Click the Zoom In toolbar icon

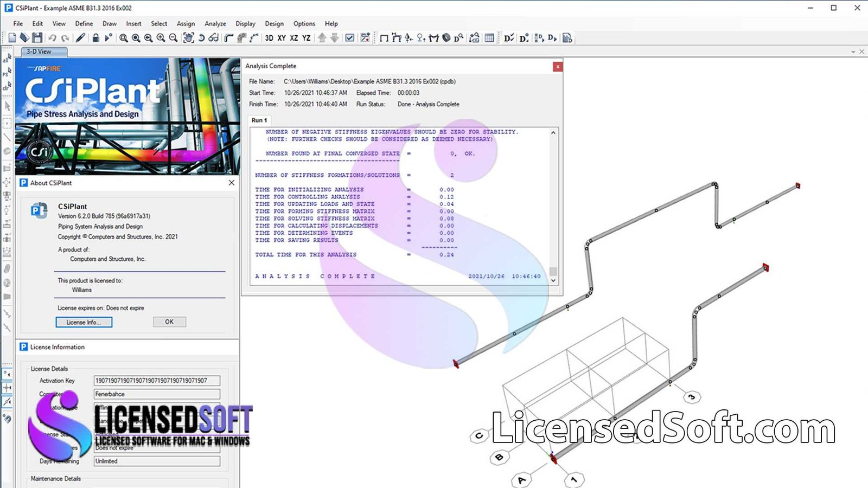point(159,38)
